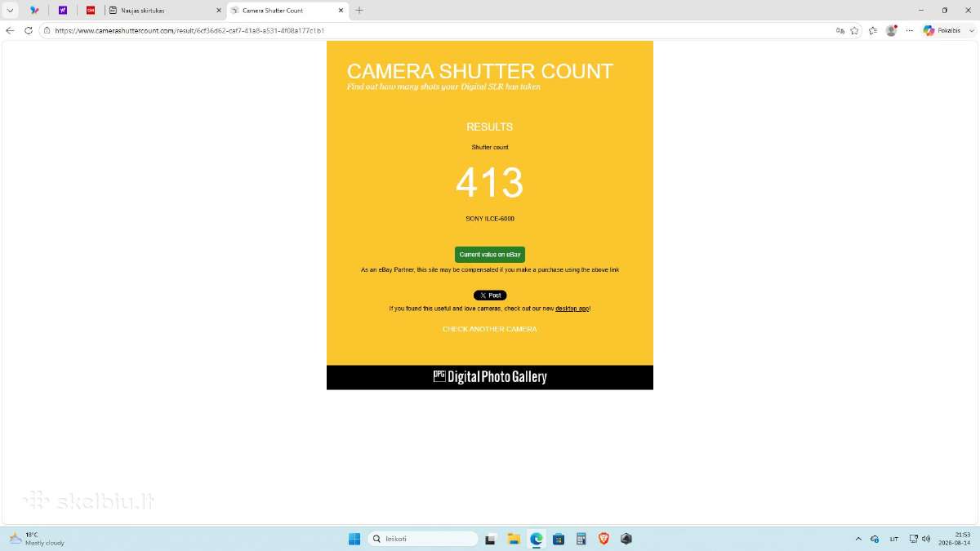Viewport: 980px width, 551px height.
Task: Show hidden system tray icons chevron
Action: (x=858, y=539)
